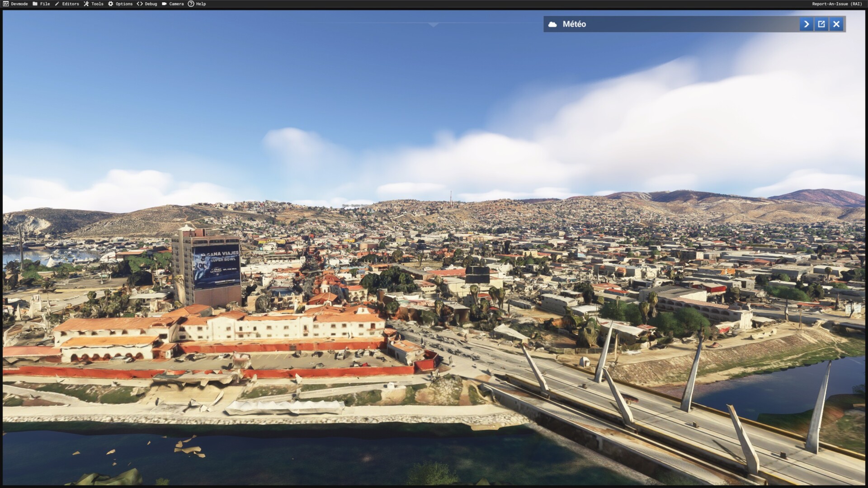Click the folder icon beside File
This screenshot has width=868, height=488.
(x=35, y=4)
